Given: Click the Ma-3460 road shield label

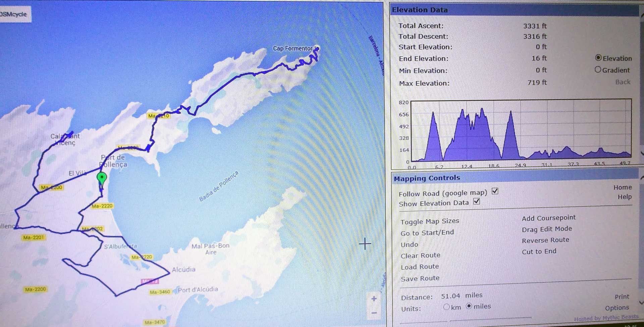Looking at the screenshot, I should 160,292.
